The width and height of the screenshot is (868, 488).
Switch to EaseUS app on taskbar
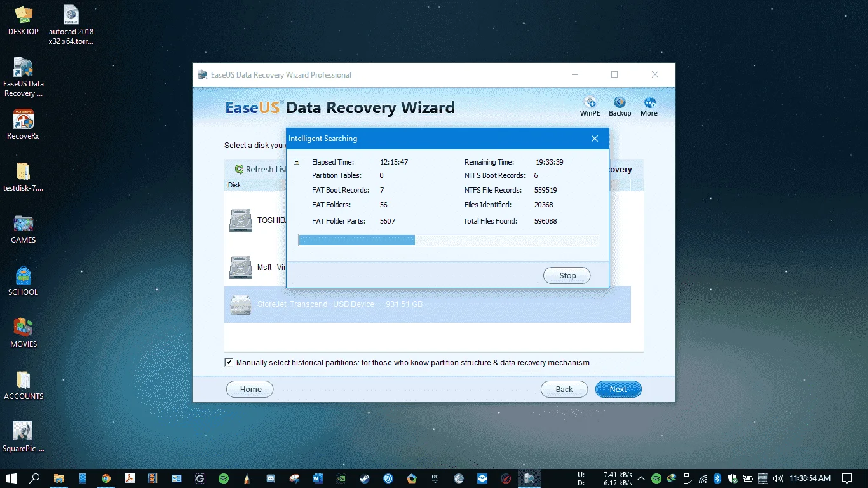pos(529,478)
